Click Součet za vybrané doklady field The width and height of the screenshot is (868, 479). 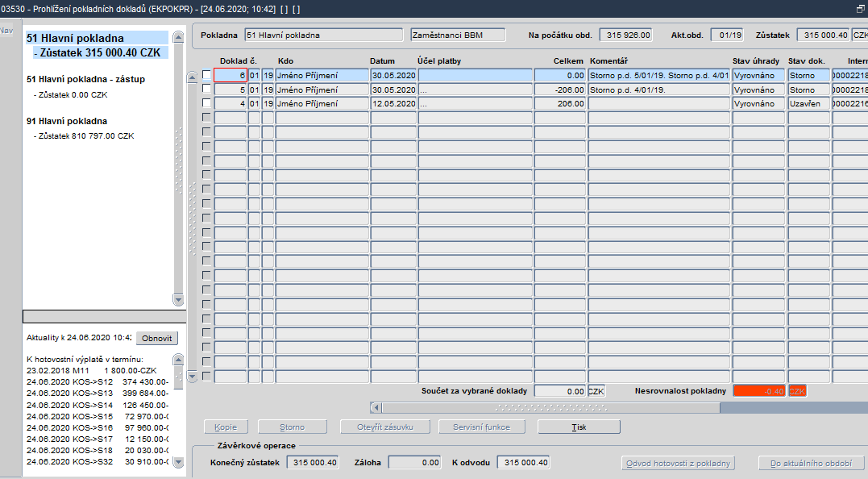tap(560, 391)
